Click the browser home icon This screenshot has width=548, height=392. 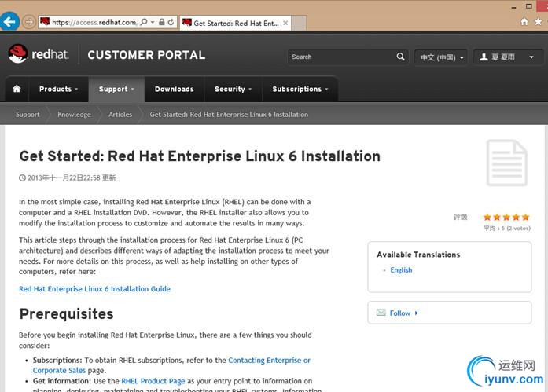pos(524,22)
